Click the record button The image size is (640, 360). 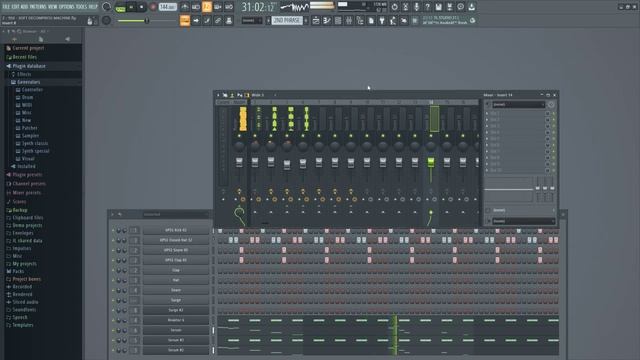coord(153,7)
